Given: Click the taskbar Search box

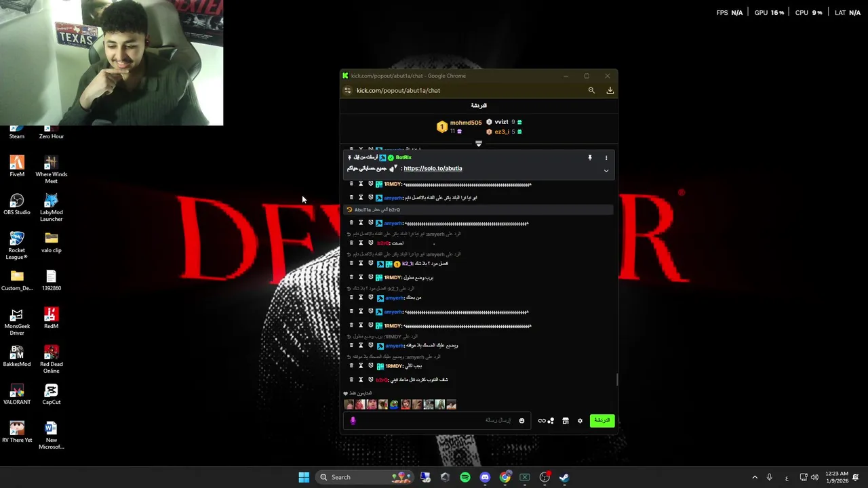Looking at the screenshot, I should tap(366, 477).
